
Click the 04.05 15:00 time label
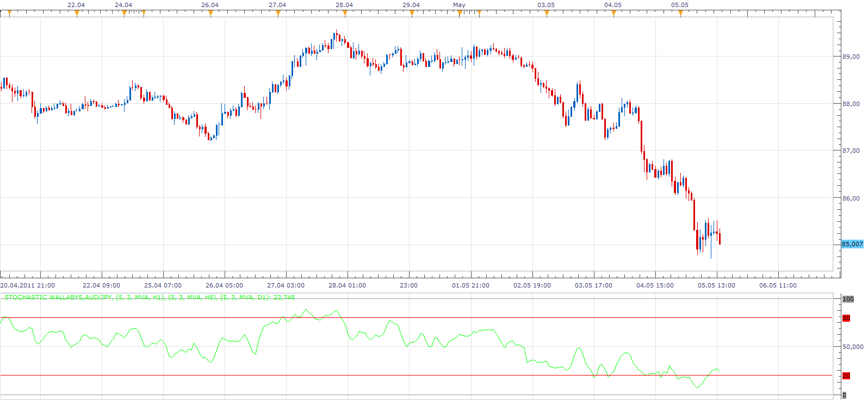pos(655,285)
